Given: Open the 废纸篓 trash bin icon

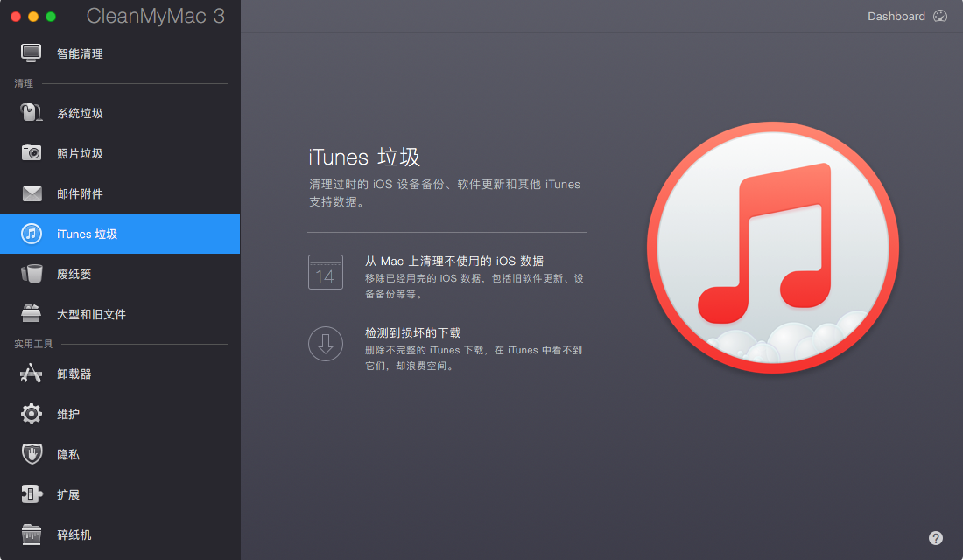Looking at the screenshot, I should click(32, 274).
